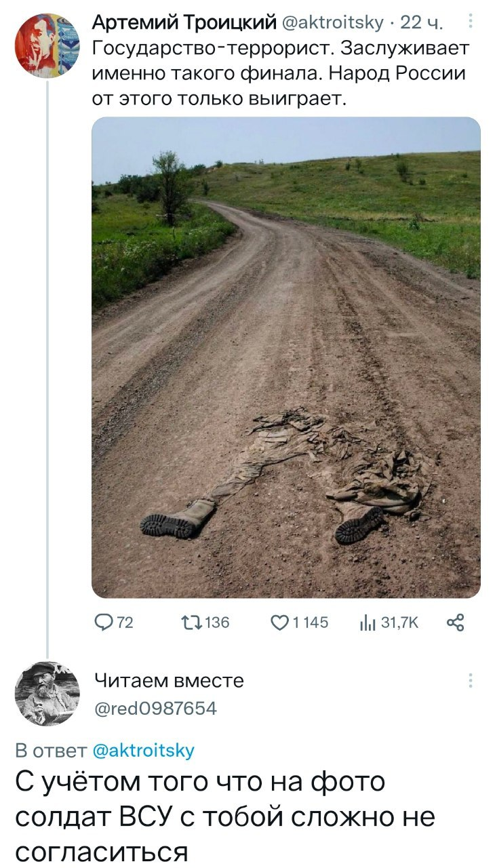Viewport: 495px width, 868px height.
Task: Open Читаем вместе's profile avatar
Action: pyautogui.click(x=47, y=694)
